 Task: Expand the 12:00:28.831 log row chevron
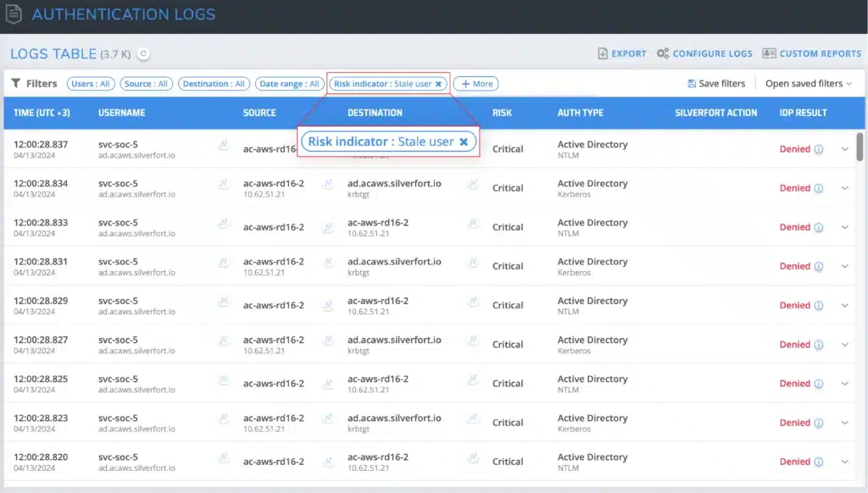[845, 266]
